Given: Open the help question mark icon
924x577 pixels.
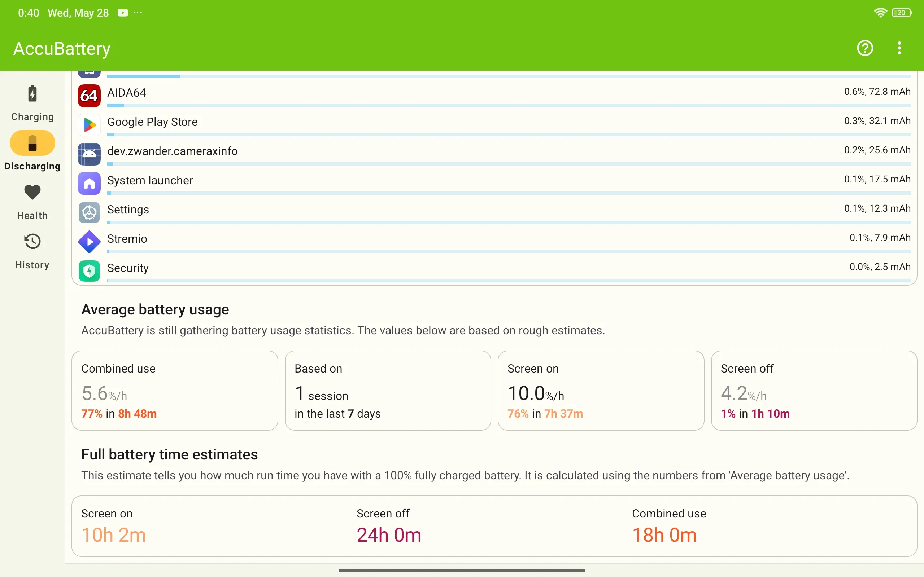Looking at the screenshot, I should click(x=864, y=48).
